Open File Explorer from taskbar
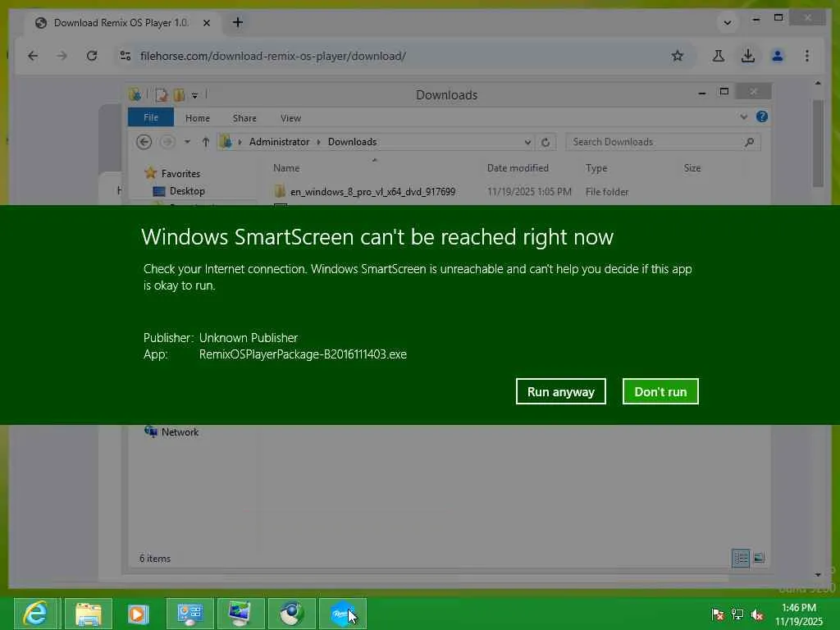The height and width of the screenshot is (630, 840). tap(89, 614)
